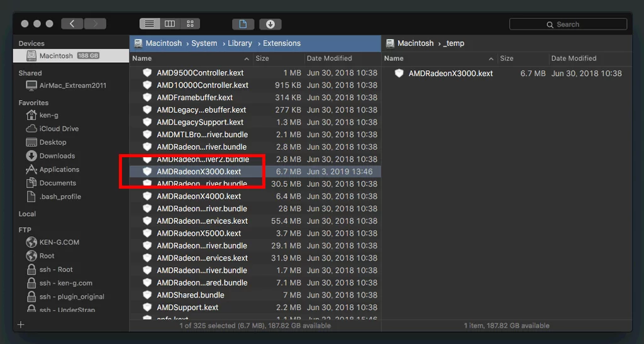Click the new file toolbar button
644x344 pixels.
(x=243, y=24)
